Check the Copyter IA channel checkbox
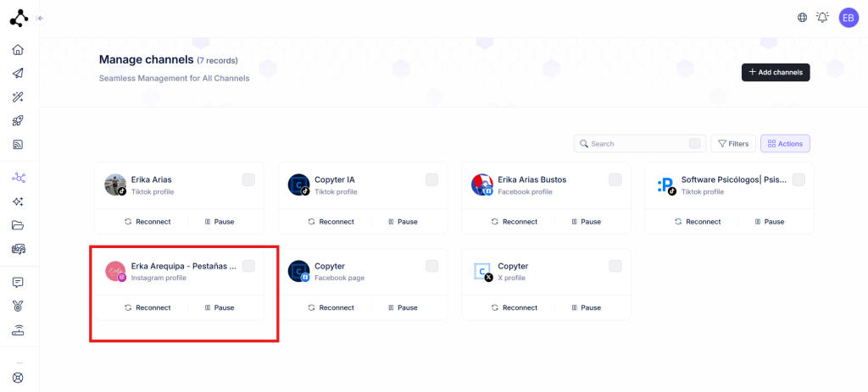 coord(431,179)
